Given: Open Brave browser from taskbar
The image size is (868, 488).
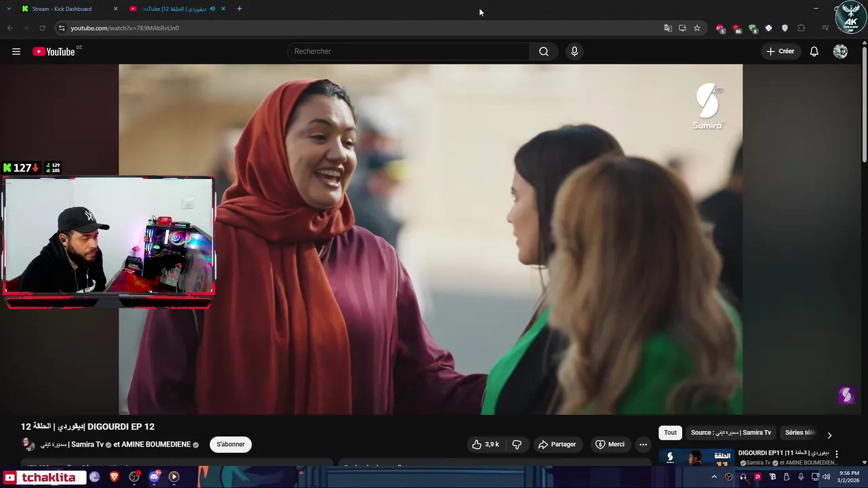Looking at the screenshot, I should pos(114,477).
